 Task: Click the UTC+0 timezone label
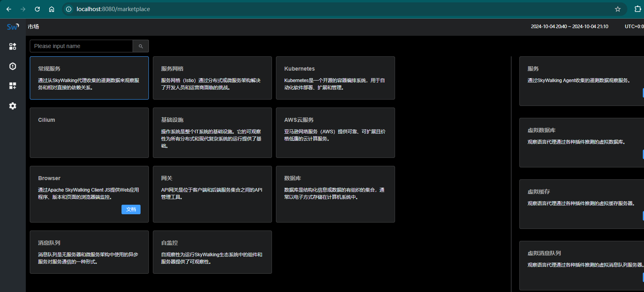coord(634,27)
